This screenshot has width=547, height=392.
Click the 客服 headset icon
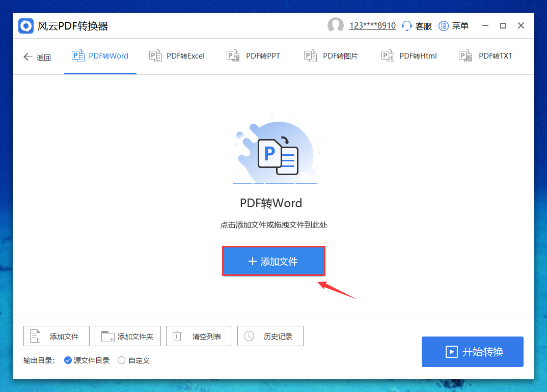coord(406,26)
